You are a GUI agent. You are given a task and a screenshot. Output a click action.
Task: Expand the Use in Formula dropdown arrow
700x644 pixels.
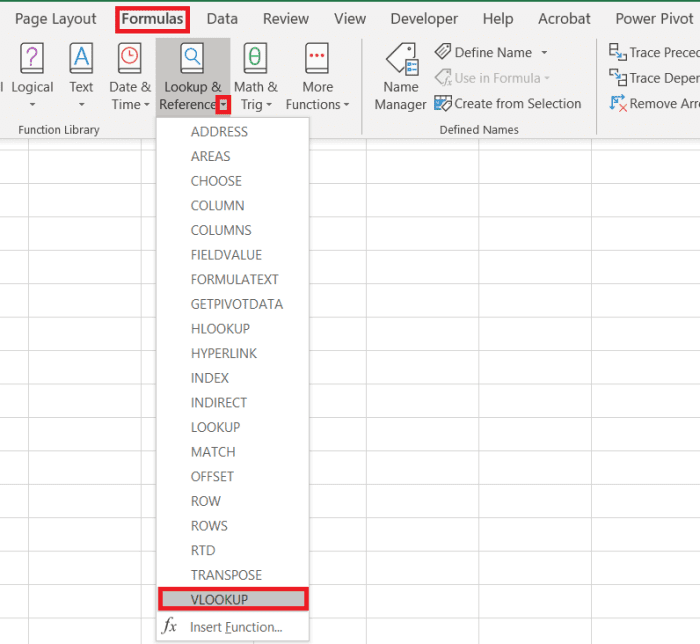[x=546, y=78]
